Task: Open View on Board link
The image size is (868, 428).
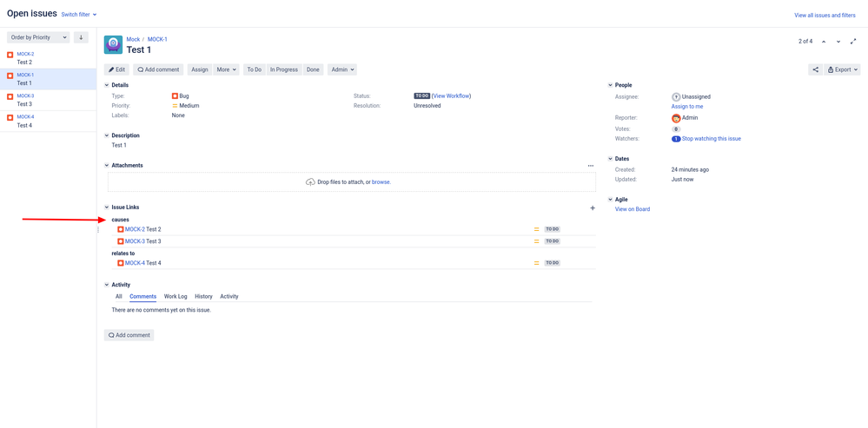Action: point(633,209)
